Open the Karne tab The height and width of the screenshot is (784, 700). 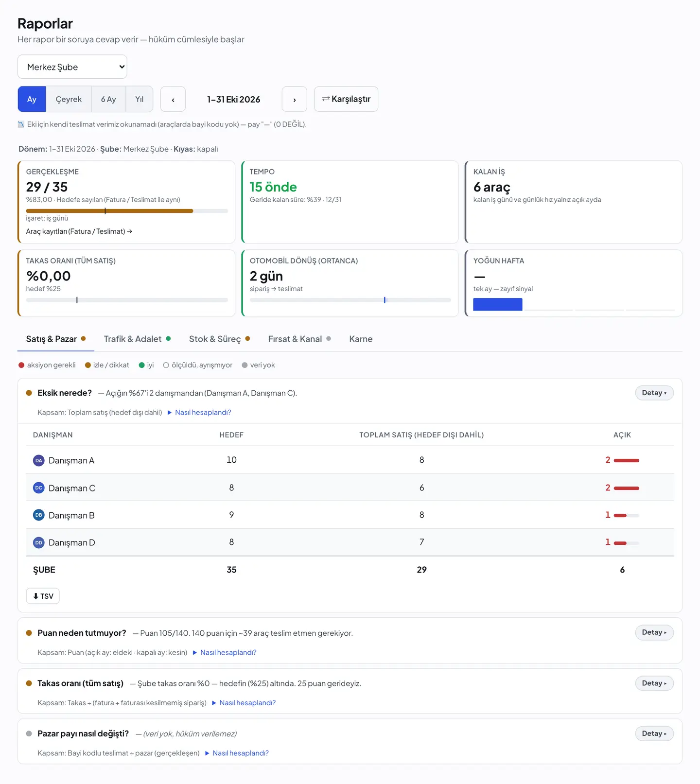pyautogui.click(x=361, y=339)
